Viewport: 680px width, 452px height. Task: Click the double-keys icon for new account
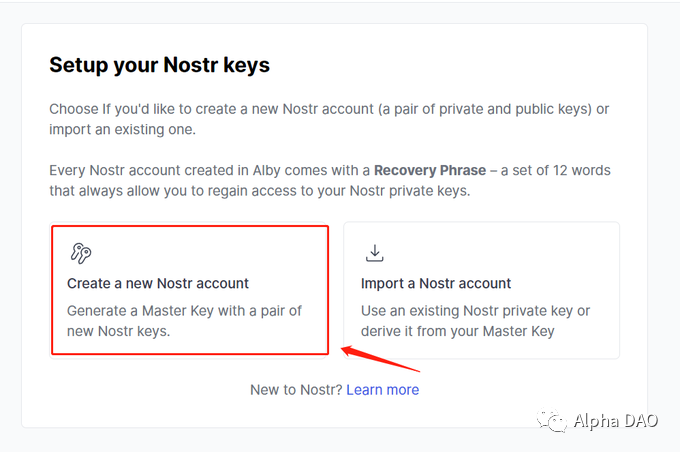click(81, 253)
